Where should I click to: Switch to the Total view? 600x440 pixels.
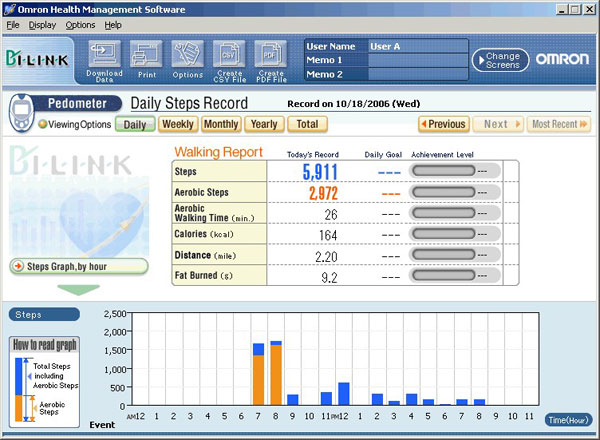point(307,124)
